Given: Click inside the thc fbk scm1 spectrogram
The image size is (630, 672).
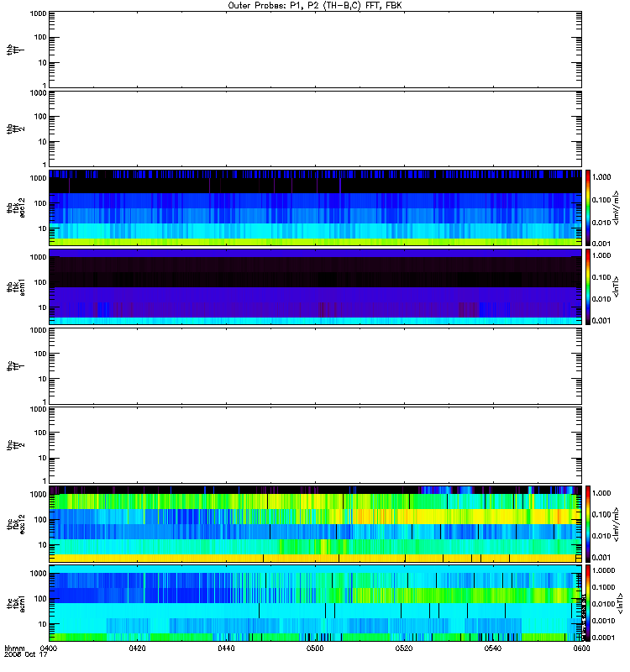Looking at the screenshot, I should coord(315,603).
